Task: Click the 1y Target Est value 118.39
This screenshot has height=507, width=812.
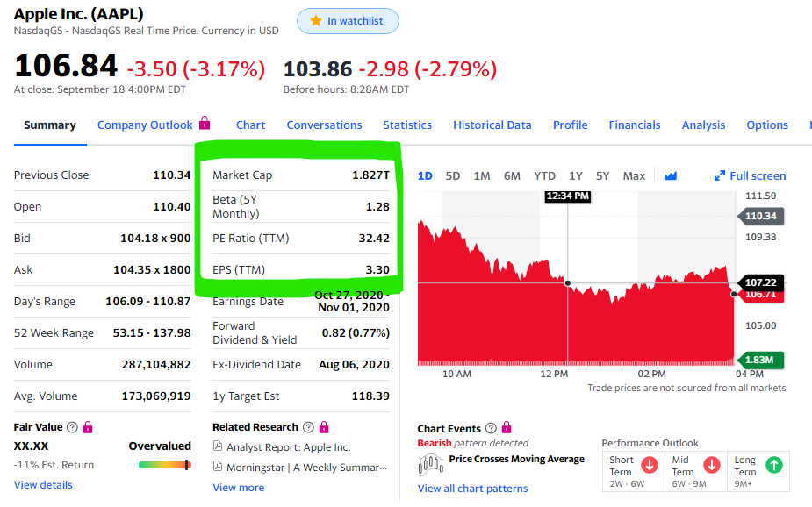Action: [370, 396]
